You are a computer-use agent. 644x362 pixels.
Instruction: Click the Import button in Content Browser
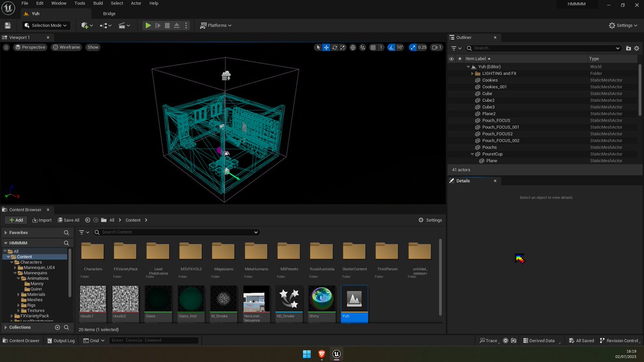tap(42, 220)
